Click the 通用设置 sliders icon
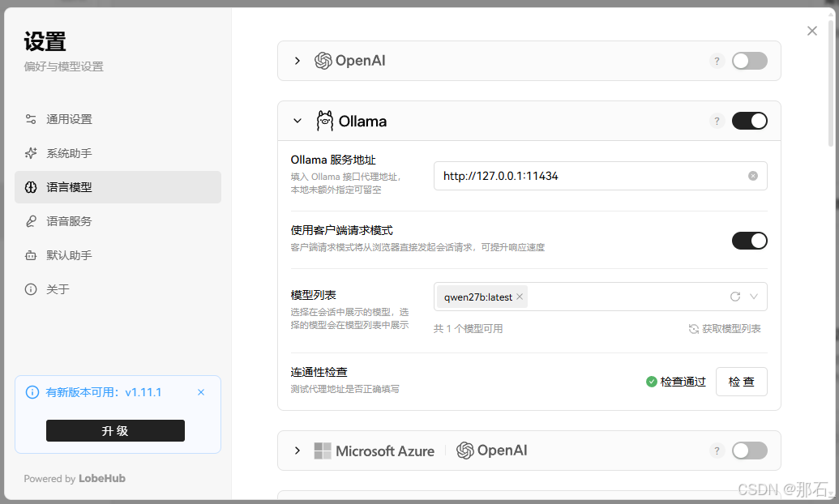The height and width of the screenshot is (504, 839). coord(31,119)
